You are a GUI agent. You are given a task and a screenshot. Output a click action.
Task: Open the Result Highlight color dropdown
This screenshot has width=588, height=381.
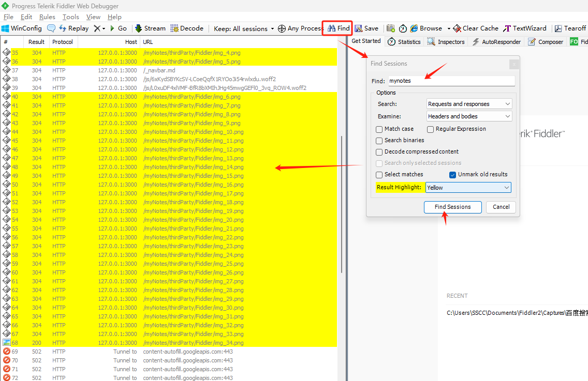point(468,187)
